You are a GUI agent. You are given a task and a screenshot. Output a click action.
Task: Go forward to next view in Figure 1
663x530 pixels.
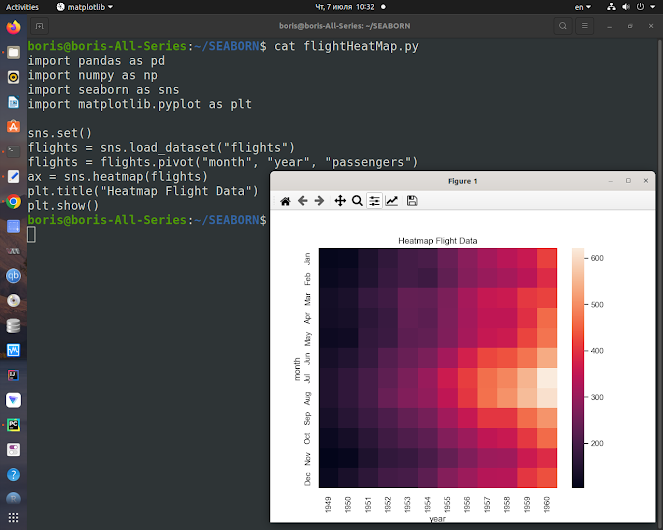(319, 201)
